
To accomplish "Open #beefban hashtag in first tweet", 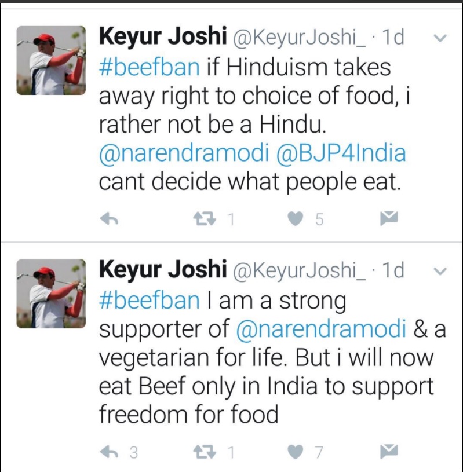I will point(150,68).
